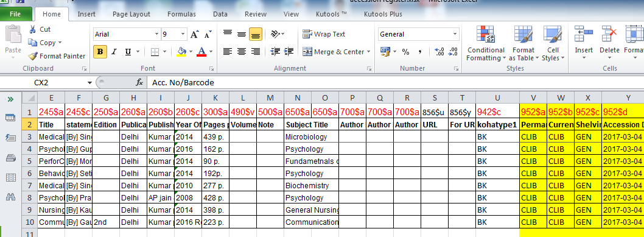Switch to the Insert tab
The width and height of the screenshot is (644, 237).
pos(86,14)
